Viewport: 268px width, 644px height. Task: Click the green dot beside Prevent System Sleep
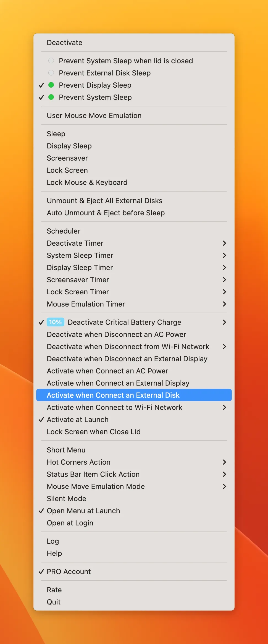pyautogui.click(x=51, y=97)
